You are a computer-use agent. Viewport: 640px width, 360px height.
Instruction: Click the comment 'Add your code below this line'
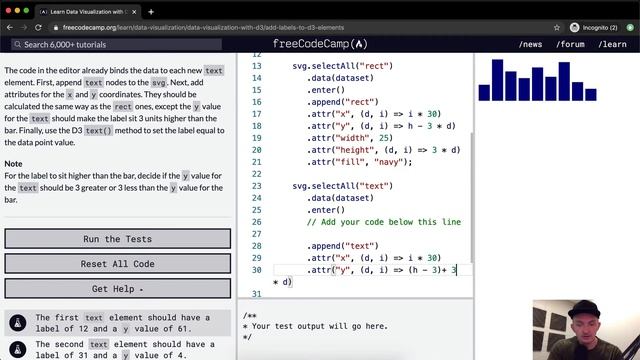click(x=384, y=222)
